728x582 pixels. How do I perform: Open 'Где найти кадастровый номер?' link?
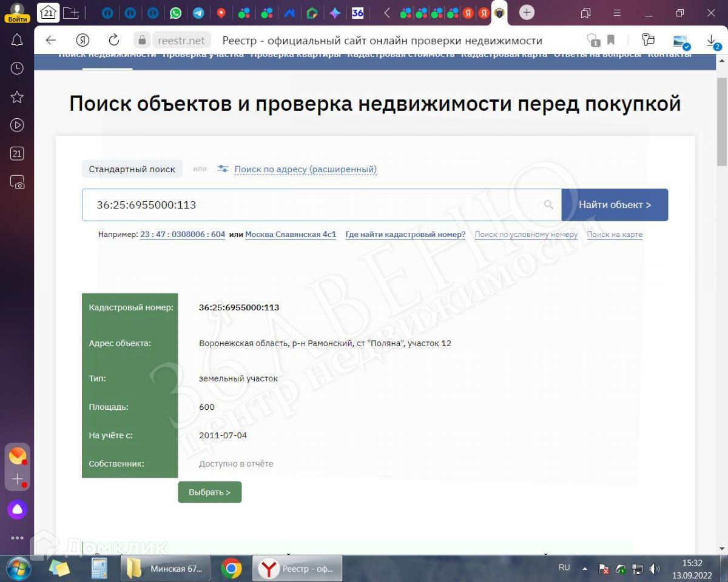[x=405, y=235]
